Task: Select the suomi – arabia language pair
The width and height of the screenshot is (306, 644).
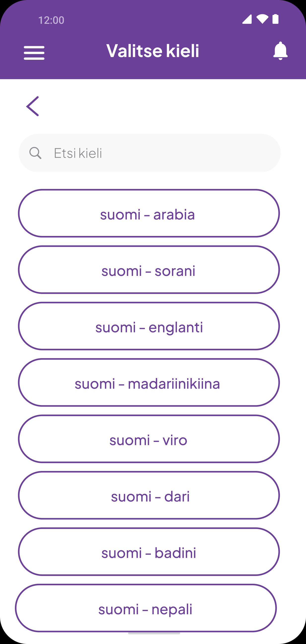Action: click(149, 213)
